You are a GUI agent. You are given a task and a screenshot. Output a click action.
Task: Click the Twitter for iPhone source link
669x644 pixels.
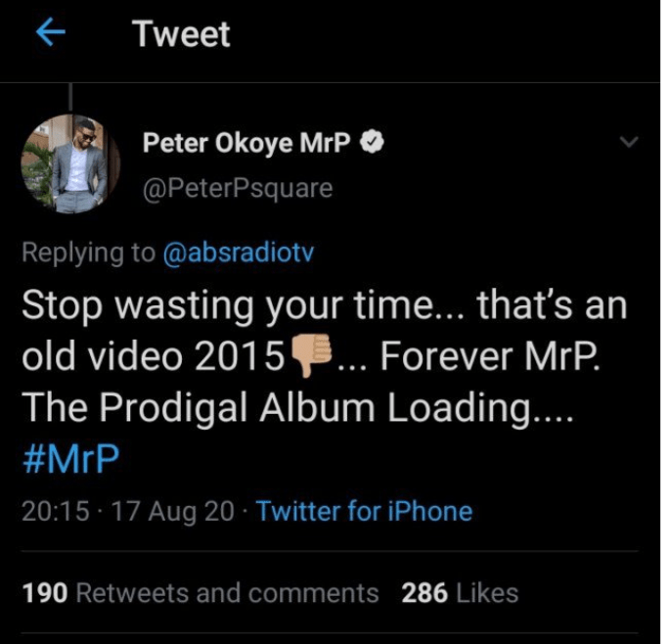click(x=364, y=511)
